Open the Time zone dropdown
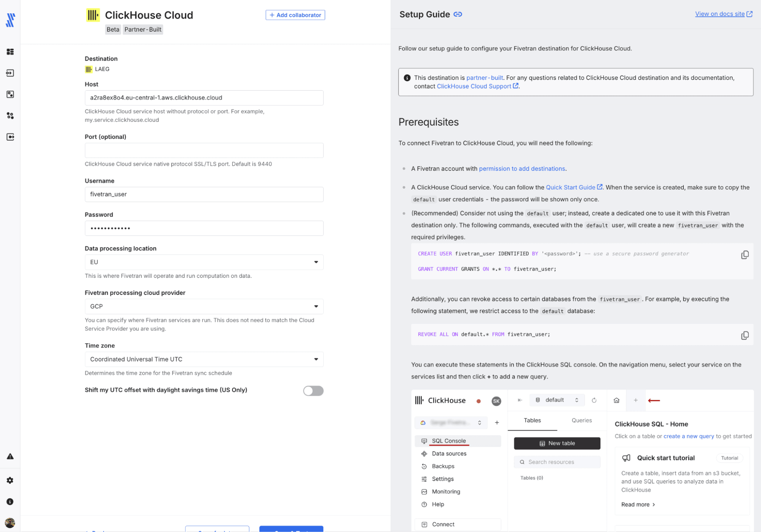 (204, 359)
